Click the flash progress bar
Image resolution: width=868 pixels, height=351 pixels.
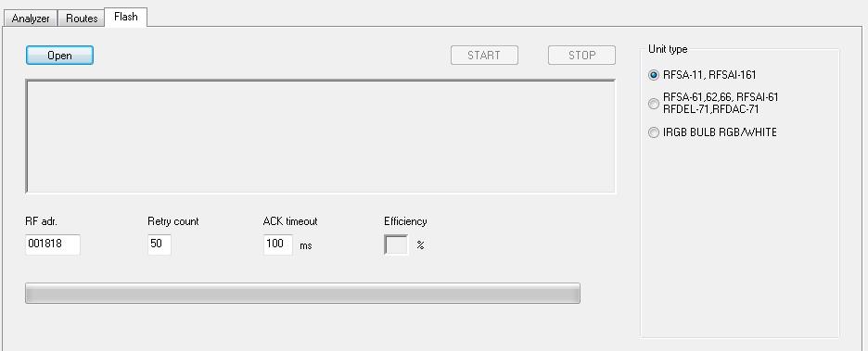pos(303,293)
